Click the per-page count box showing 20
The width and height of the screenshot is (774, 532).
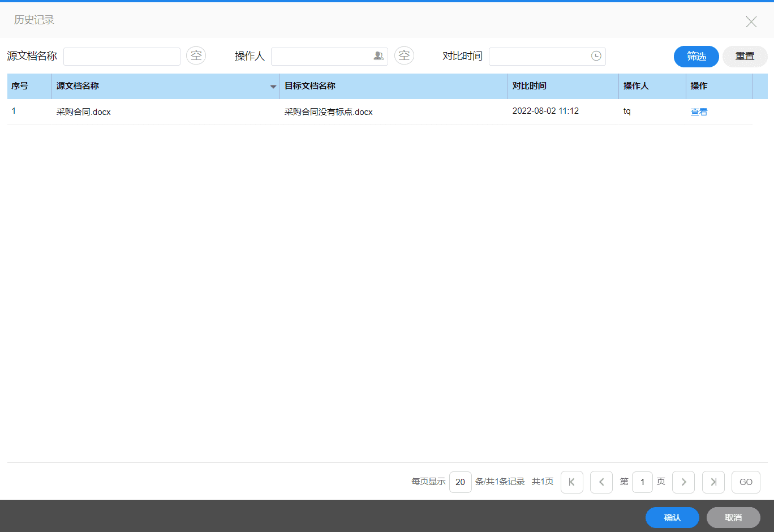461,482
